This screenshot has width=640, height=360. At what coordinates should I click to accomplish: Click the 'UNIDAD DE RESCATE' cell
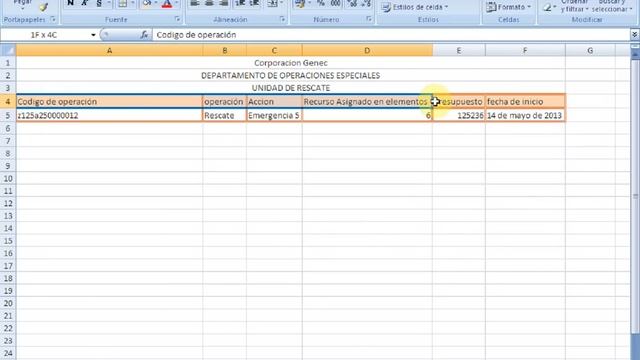[291, 88]
